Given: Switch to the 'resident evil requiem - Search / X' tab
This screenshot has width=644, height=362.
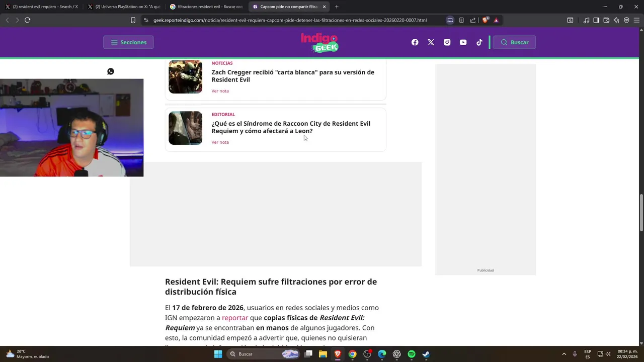Looking at the screenshot, I should click(41, 7).
